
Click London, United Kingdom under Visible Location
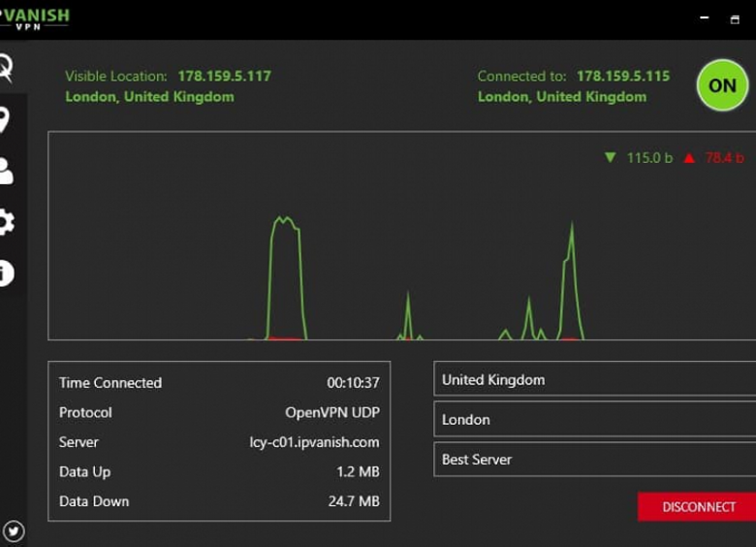149,96
